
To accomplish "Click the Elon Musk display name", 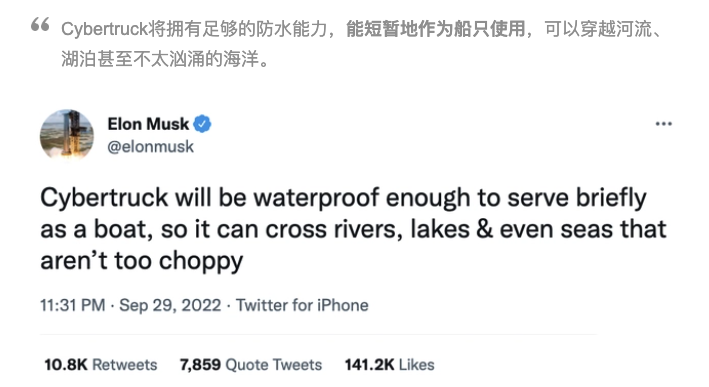I will click(148, 124).
